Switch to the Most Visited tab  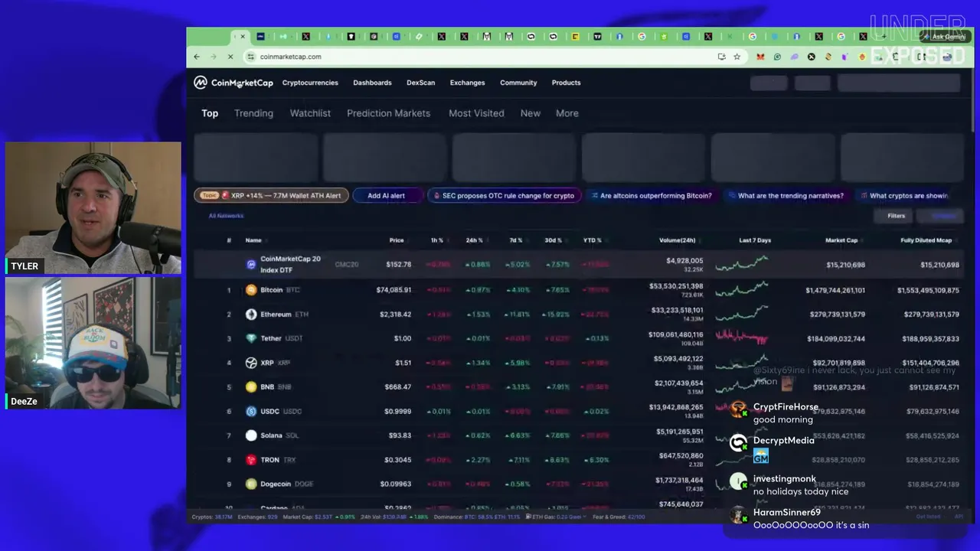pos(476,113)
